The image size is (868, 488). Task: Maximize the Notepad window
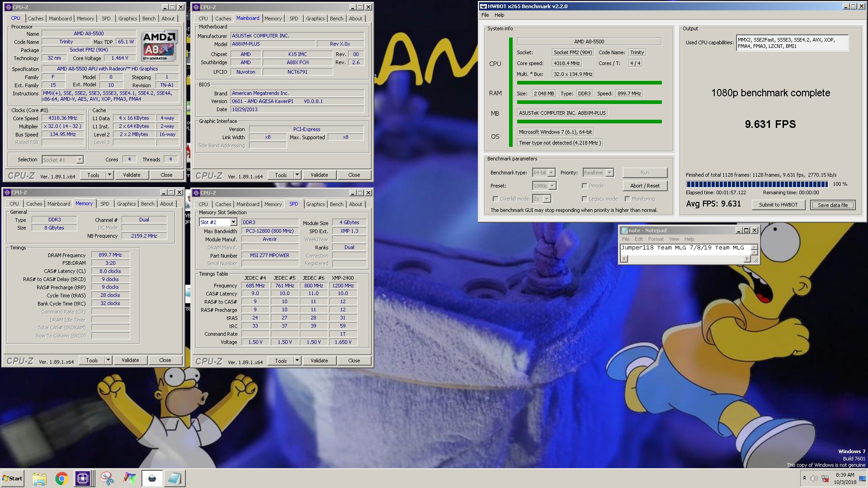pos(746,230)
